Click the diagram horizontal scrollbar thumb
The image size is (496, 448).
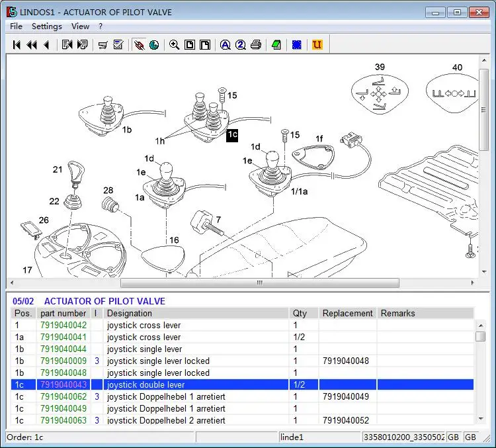[259, 283]
